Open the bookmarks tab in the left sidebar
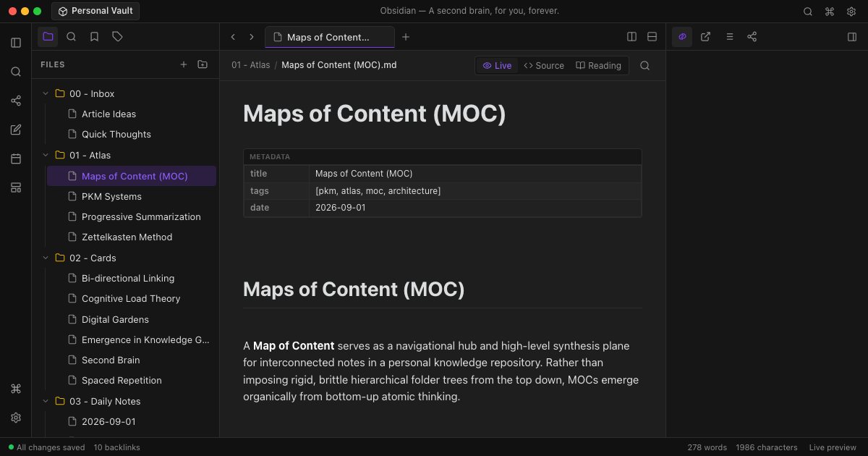This screenshot has height=456, width=868. pyautogui.click(x=94, y=36)
